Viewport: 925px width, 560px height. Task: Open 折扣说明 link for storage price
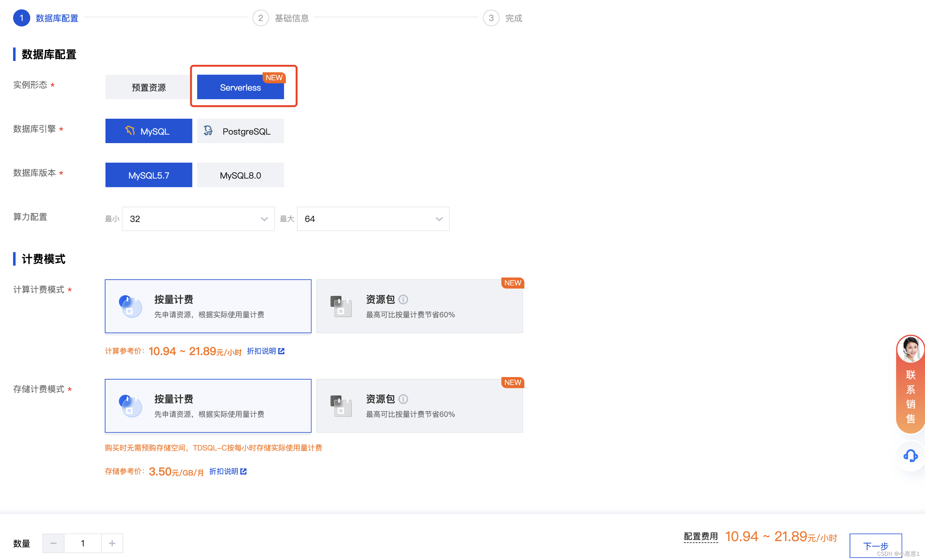point(228,472)
